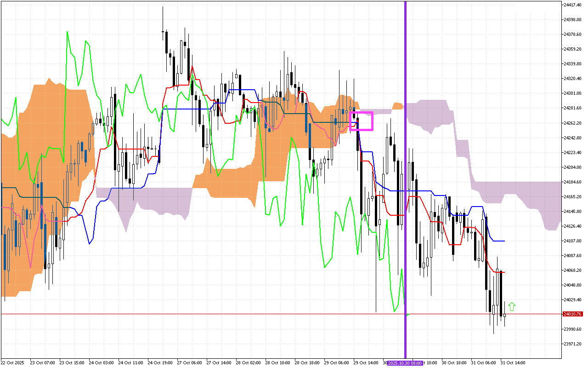Click the 24204.00 price scale label
This screenshot has width=588, height=368.
(572, 167)
